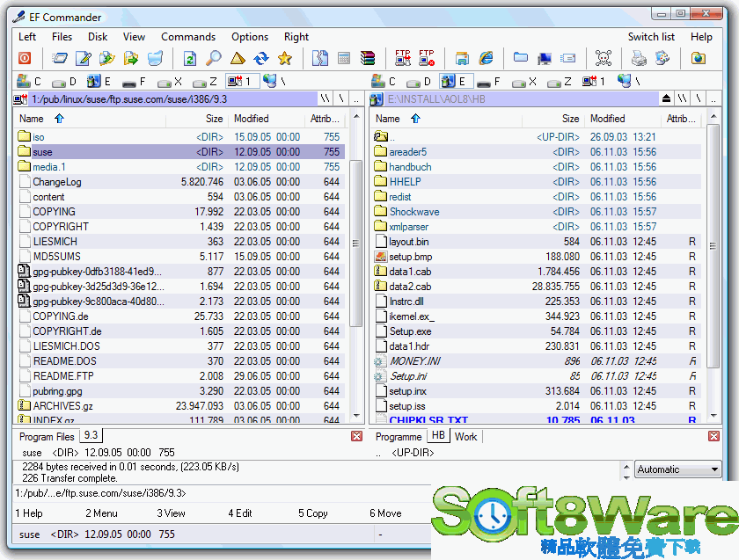Open the Files menu
This screenshot has width=739, height=560.
[x=62, y=37]
